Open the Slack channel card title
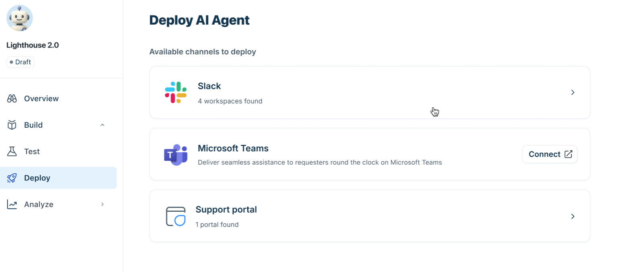 tap(209, 86)
